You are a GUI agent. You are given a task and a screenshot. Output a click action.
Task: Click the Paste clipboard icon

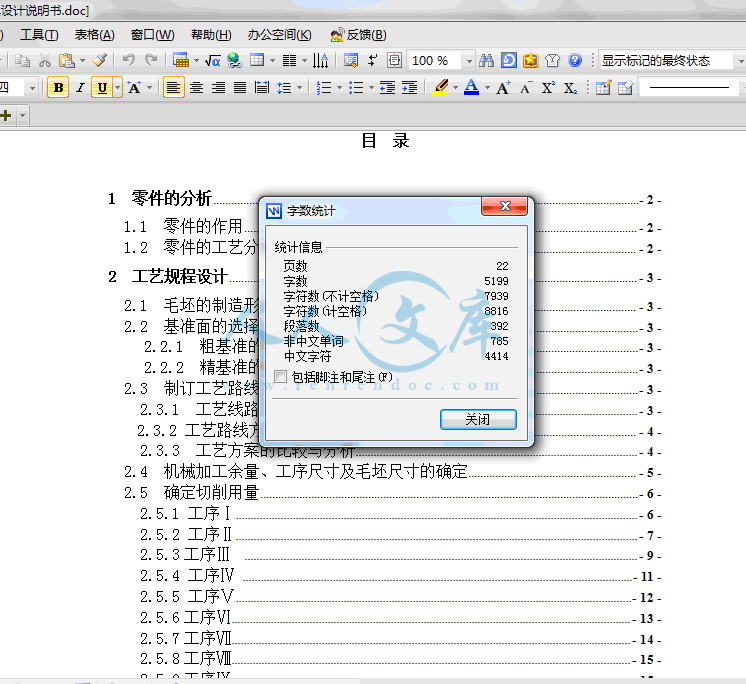pos(67,60)
